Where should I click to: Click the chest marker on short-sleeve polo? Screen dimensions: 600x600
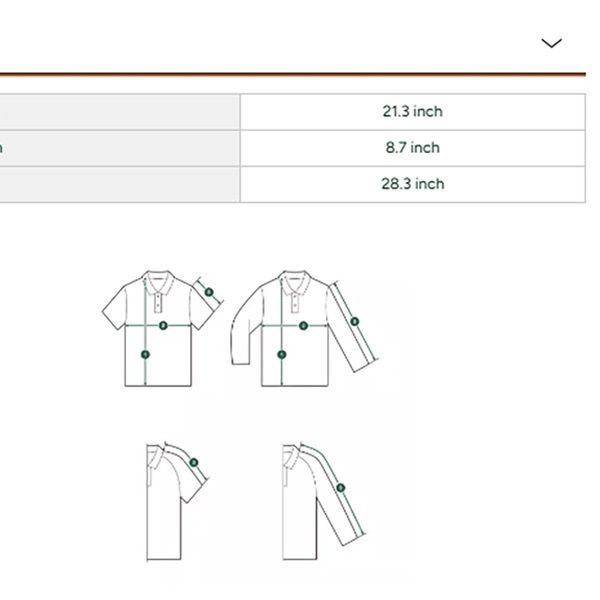coord(163,326)
